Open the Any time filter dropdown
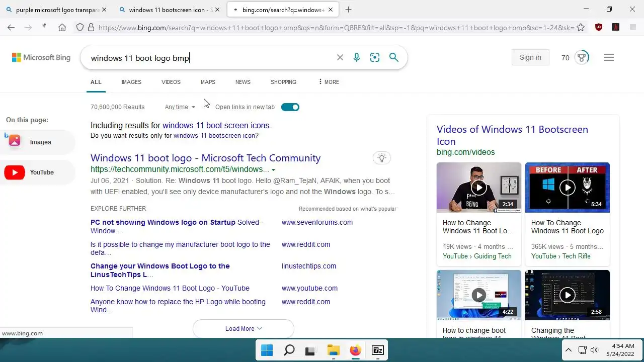Screen dimensions: 644x362 tap(180, 107)
